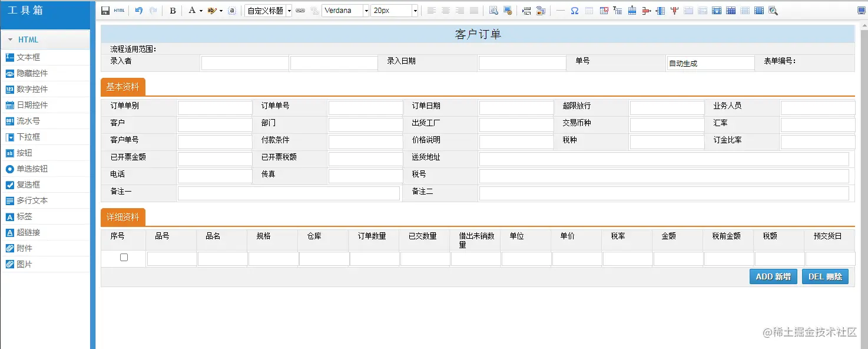Image resolution: width=868 pixels, height=349 pixels.
Task: Click the save floppy disk icon
Action: [x=105, y=11]
